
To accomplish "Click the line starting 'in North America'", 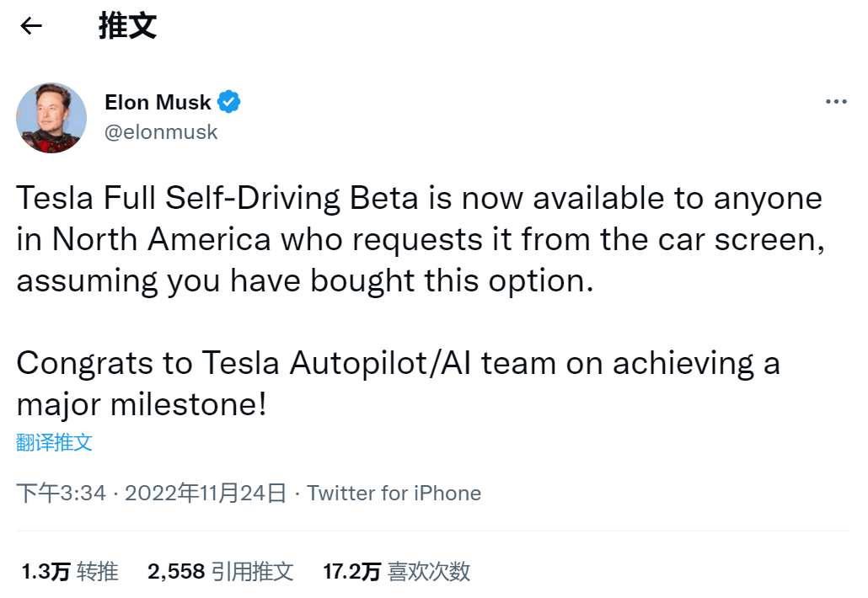I will [x=421, y=239].
